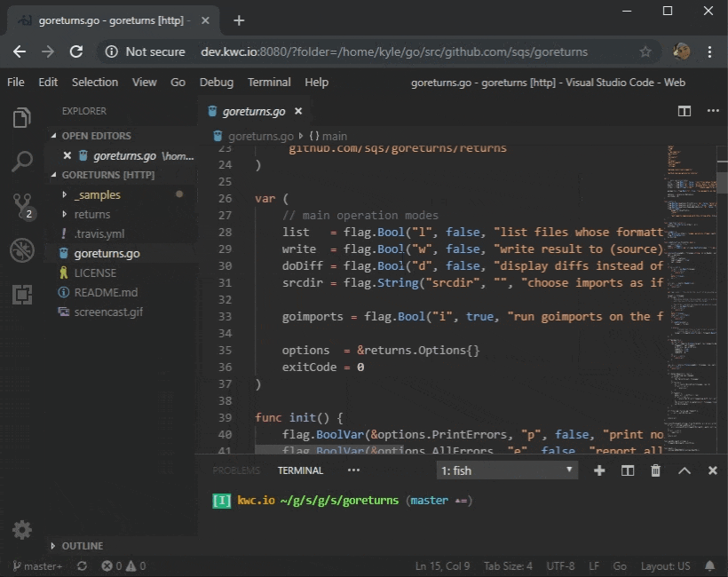
Task: Open the Selection menu
Action: (x=95, y=83)
